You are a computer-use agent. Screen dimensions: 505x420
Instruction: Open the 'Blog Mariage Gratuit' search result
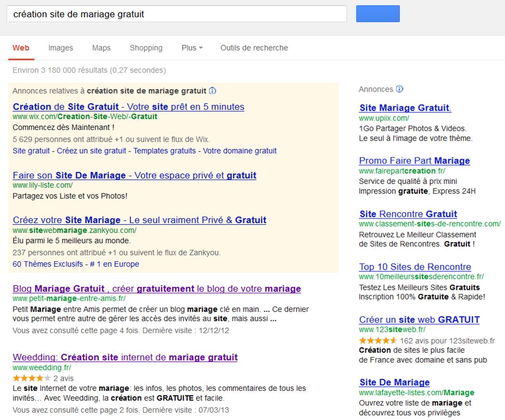coord(157,288)
